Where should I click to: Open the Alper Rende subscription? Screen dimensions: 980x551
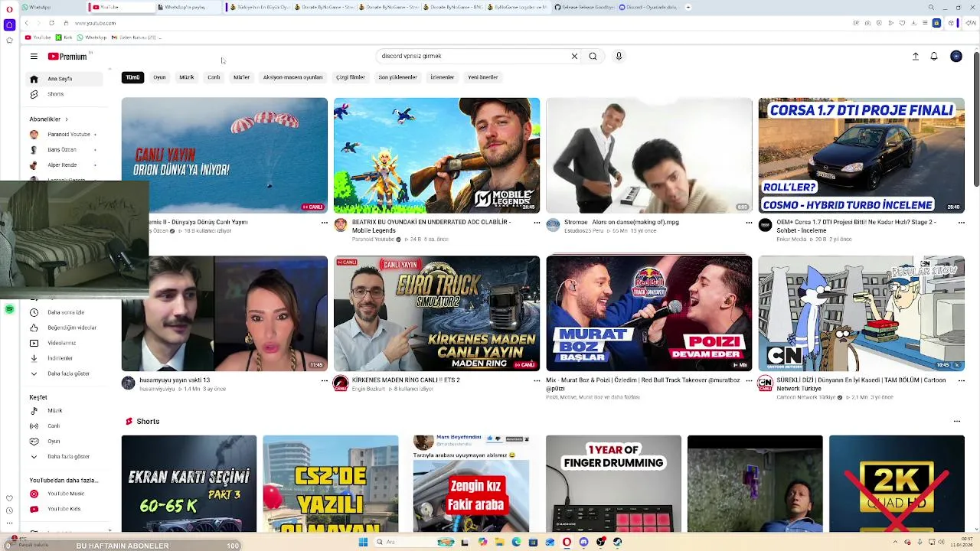(x=66, y=165)
